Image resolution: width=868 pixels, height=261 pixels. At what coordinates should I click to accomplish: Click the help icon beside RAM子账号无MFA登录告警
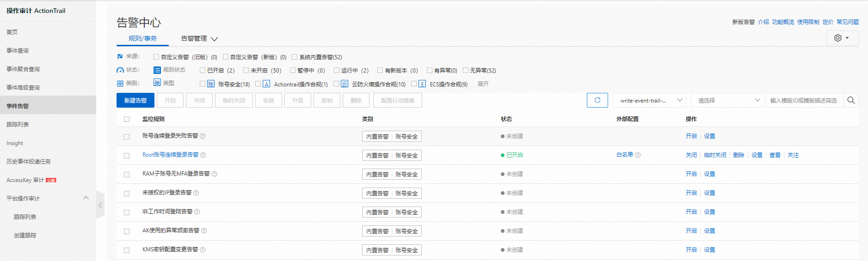[214, 174]
